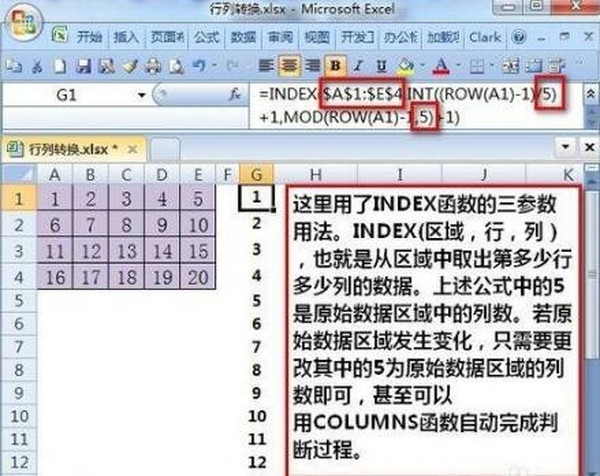Viewport: 600px width, 476px height.
Task: Open undo history dropdown arrow
Action: 214,65
